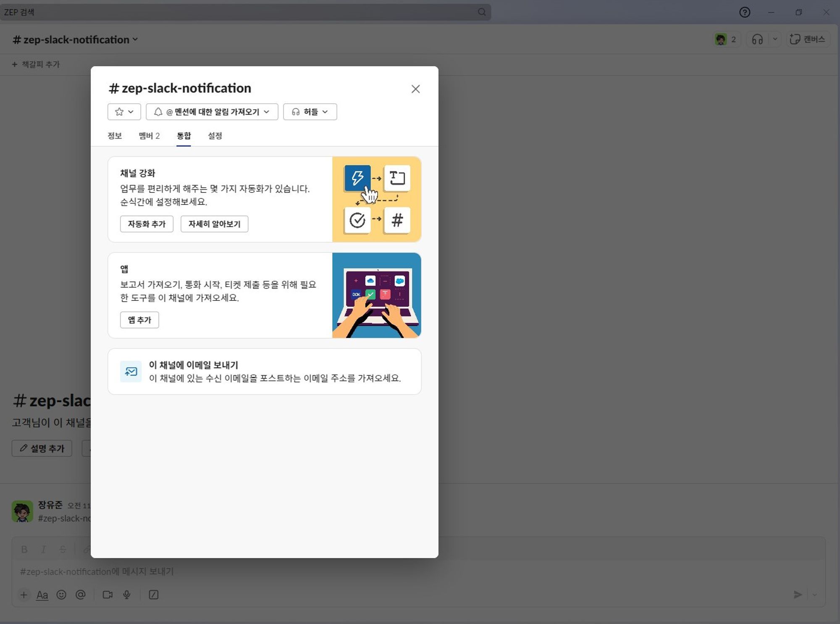Screen dimensions: 840x624
Task: Open the mention notifications dropdown
Action: 212,112
